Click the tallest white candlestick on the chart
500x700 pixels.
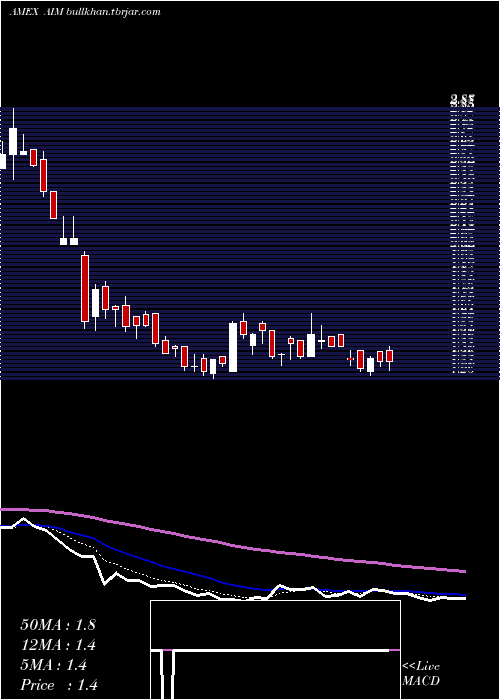[x=233, y=347]
